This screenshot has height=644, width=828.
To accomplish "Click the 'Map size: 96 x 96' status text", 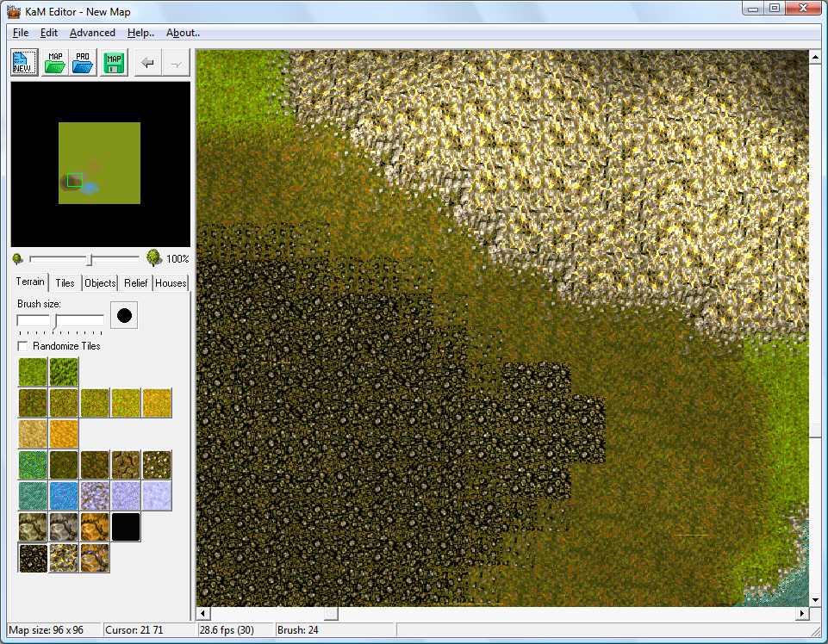I will (x=46, y=630).
